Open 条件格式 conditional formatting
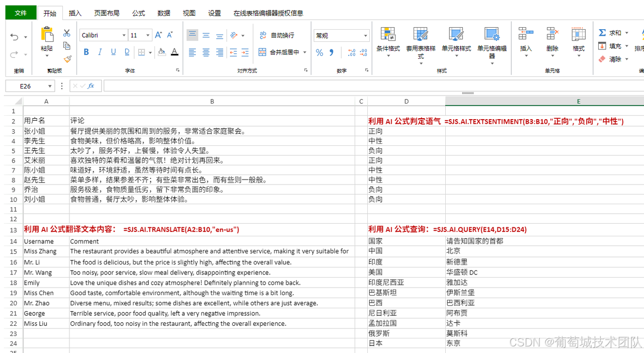This screenshot has width=644, height=353. pos(388,41)
